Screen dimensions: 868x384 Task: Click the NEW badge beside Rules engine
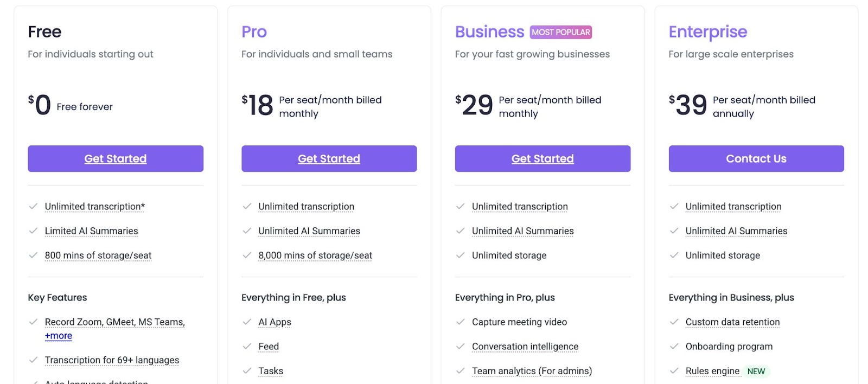tap(756, 372)
